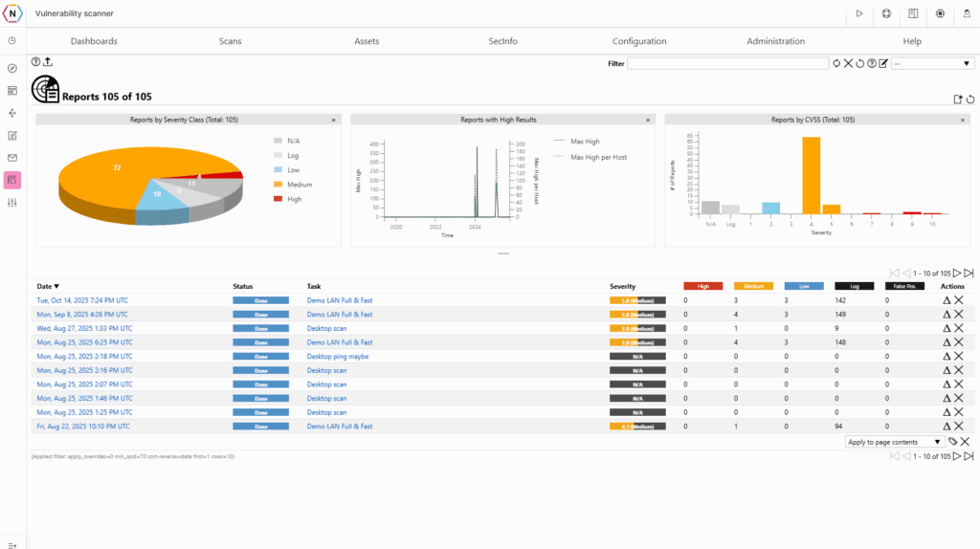The width and height of the screenshot is (980, 549).
Task: Open the envelope icon in left sidebar
Action: pos(12,158)
